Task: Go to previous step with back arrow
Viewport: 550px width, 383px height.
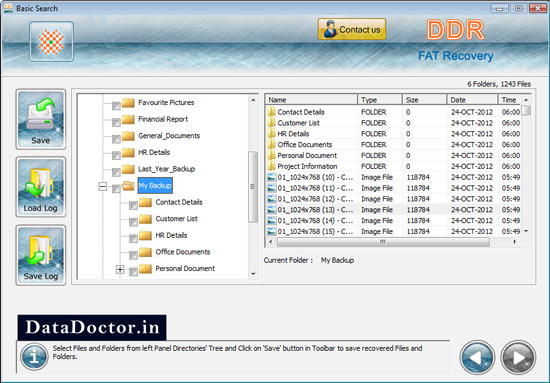Action: [477, 357]
